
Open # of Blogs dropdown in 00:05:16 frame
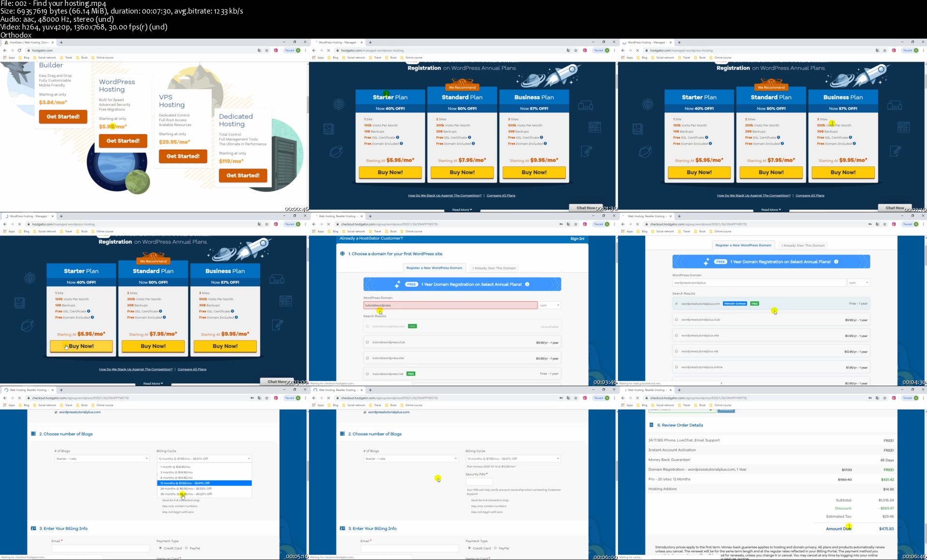(102, 459)
